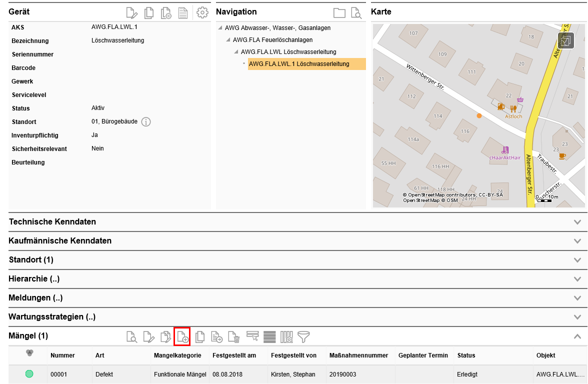Toggle select-all rows in Mängel toolbar
The image size is (588, 384).
tap(269, 336)
